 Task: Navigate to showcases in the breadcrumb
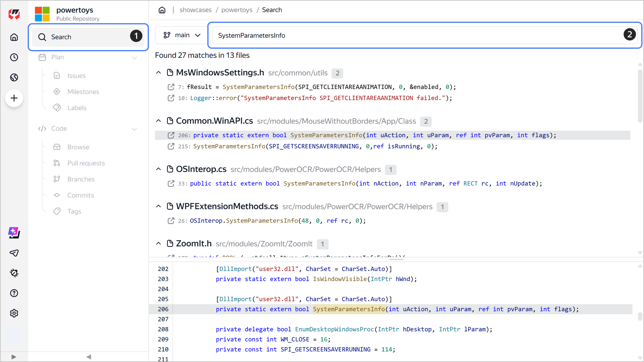tap(196, 10)
